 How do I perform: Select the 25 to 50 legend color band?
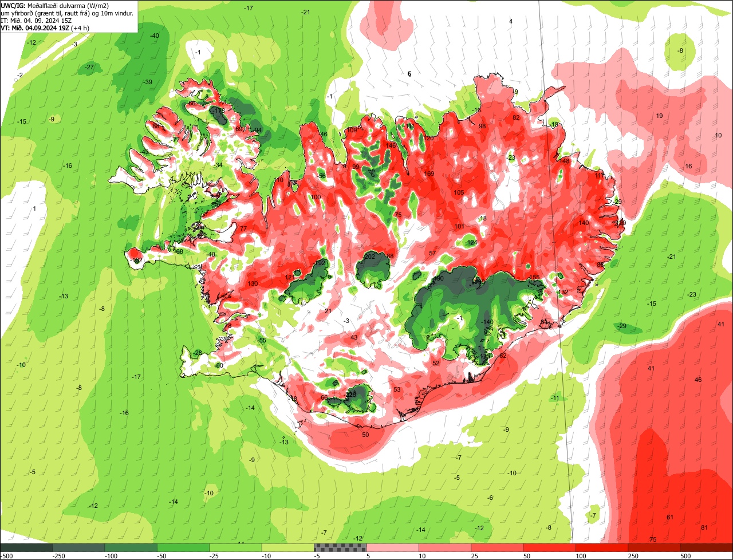(497, 547)
